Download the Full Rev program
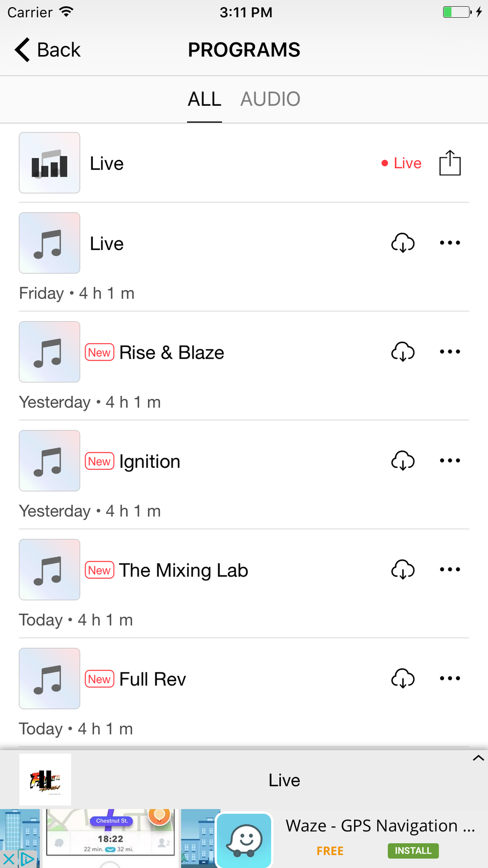 [403, 678]
